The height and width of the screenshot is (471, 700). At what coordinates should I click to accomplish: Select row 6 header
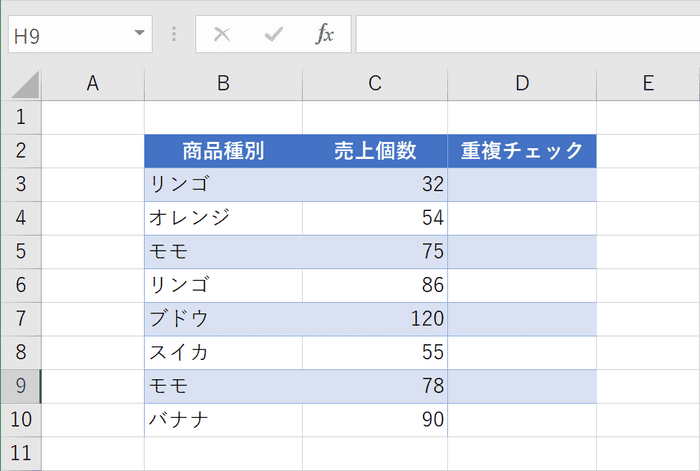tap(21, 285)
